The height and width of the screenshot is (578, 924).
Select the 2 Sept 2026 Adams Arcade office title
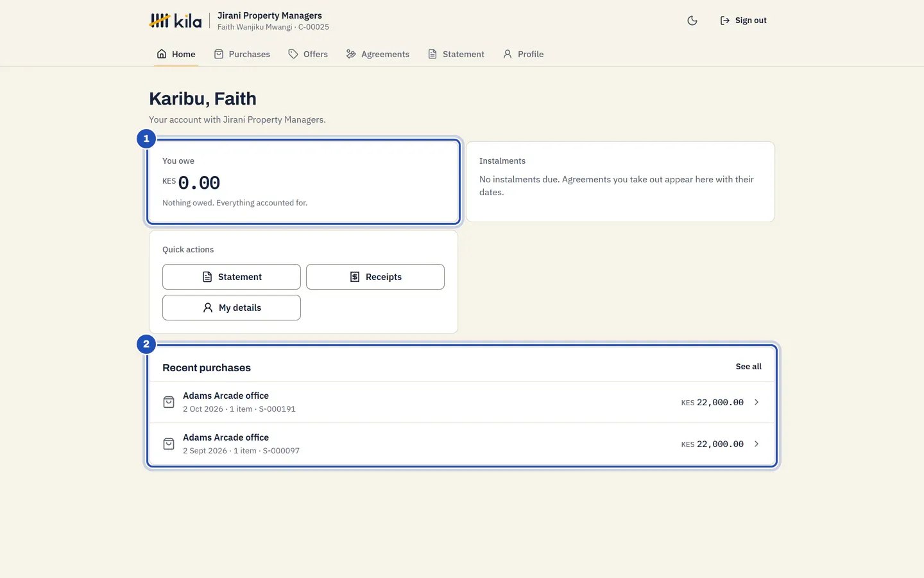coord(226,437)
